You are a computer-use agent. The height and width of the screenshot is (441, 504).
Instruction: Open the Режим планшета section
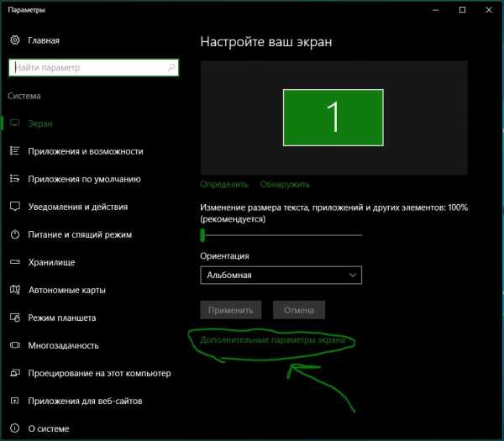click(61, 318)
